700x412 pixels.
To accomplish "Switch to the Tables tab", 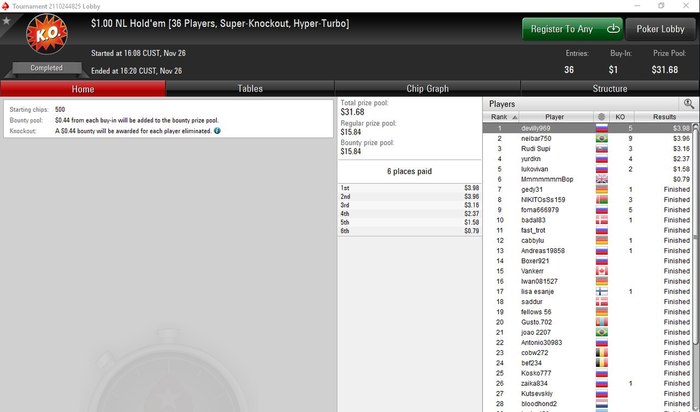I will click(250, 88).
